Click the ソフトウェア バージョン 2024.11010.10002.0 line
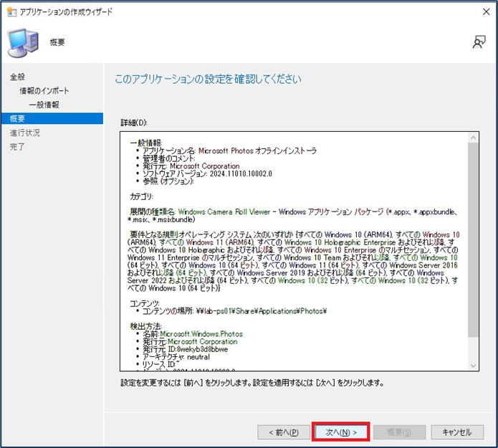The image size is (498, 448). point(207,173)
